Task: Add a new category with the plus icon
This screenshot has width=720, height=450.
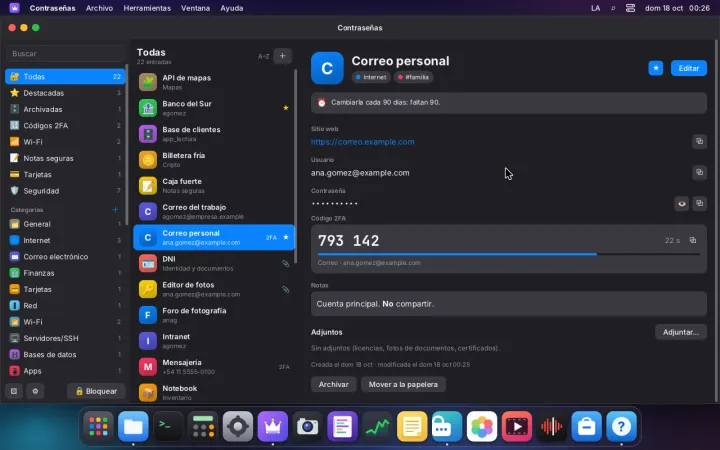Action: click(115, 209)
